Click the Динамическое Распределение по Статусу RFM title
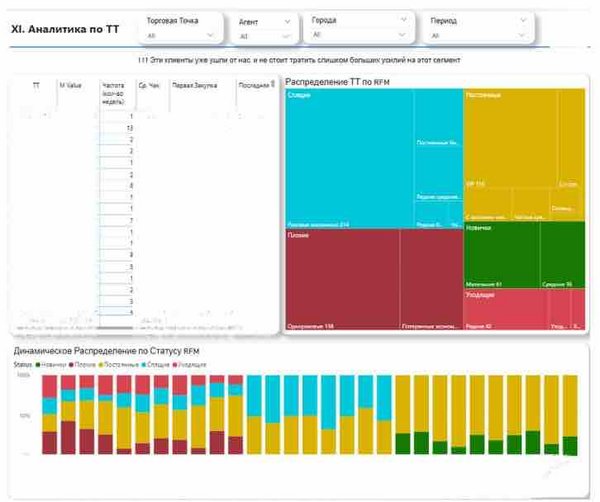The image size is (600, 502). [x=106, y=351]
